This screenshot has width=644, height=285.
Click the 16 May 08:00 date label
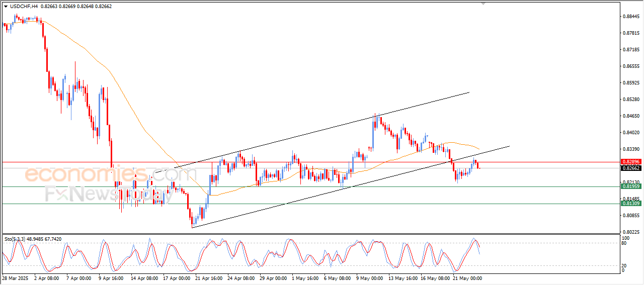tap(435, 278)
